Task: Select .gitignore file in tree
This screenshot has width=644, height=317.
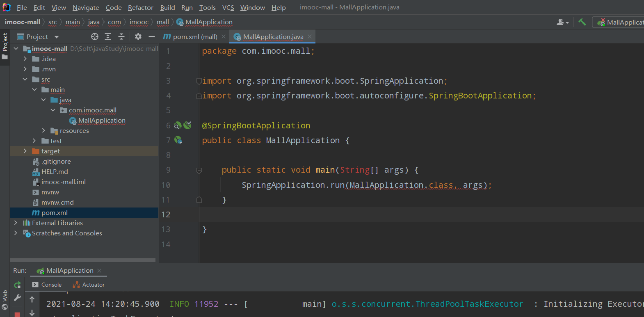Action: coord(56,162)
